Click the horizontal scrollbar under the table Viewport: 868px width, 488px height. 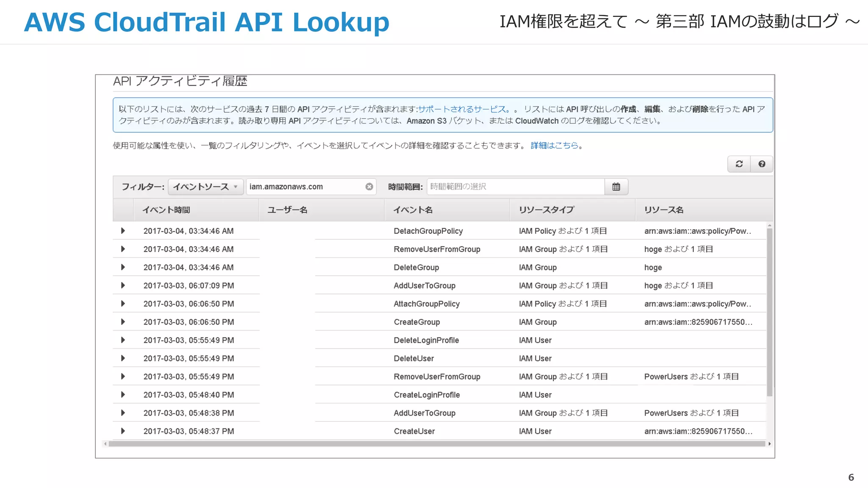point(437,444)
